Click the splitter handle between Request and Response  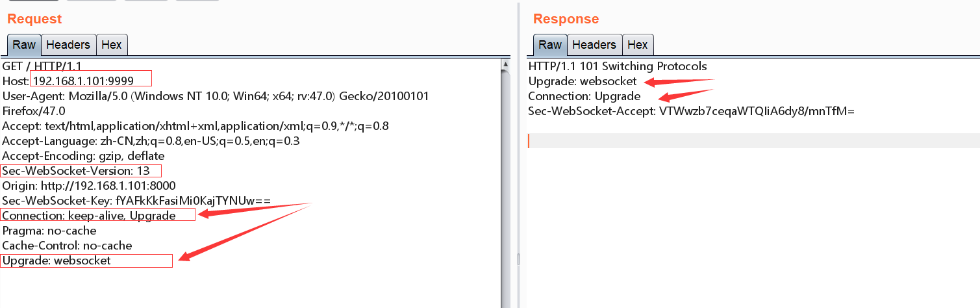pyautogui.click(x=518, y=259)
